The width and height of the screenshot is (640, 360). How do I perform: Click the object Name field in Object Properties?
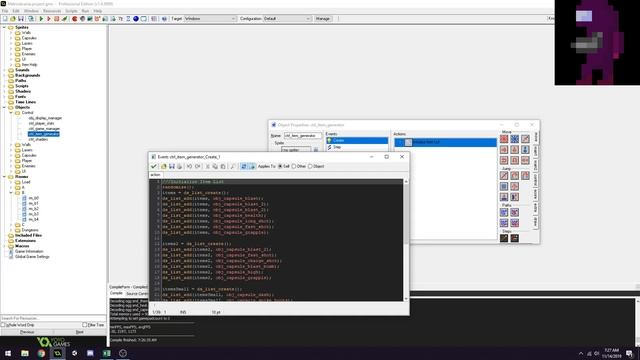302,136
